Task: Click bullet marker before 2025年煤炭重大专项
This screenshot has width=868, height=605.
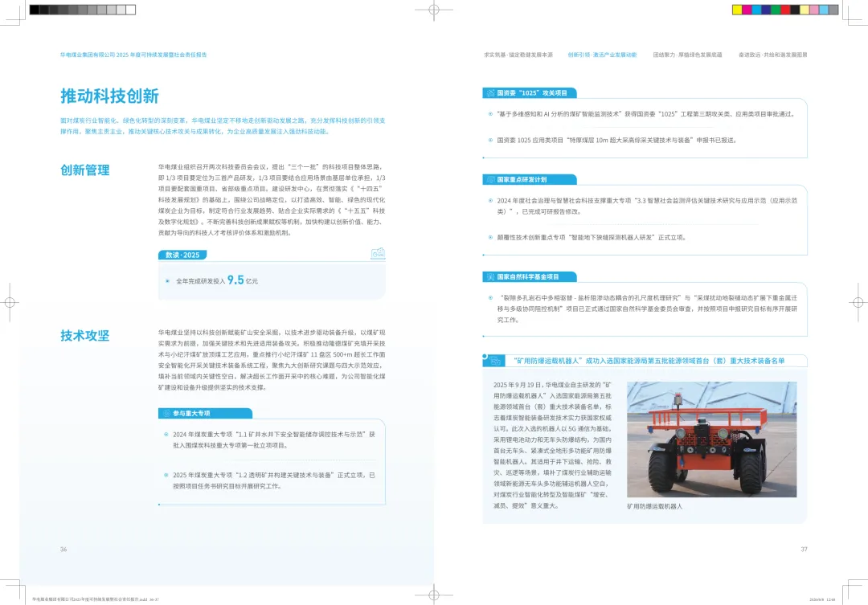Action: (166, 475)
